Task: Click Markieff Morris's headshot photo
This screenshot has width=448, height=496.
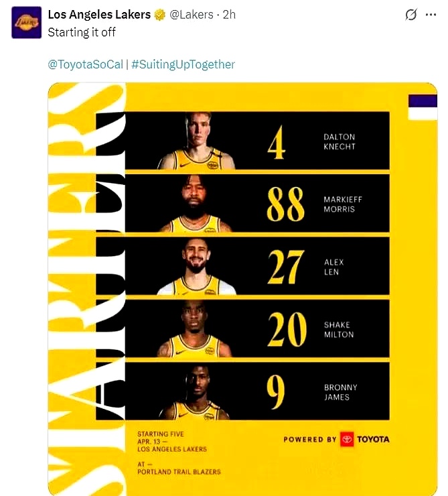Action: tap(197, 204)
